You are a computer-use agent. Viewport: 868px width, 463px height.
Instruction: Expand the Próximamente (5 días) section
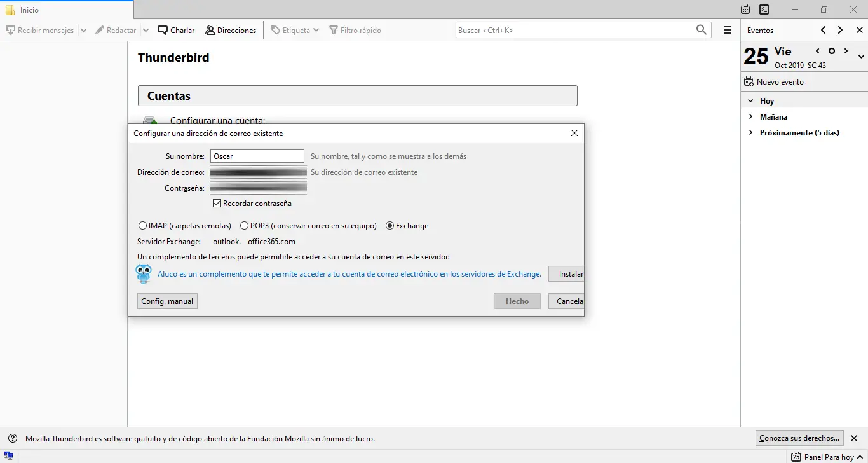click(750, 133)
